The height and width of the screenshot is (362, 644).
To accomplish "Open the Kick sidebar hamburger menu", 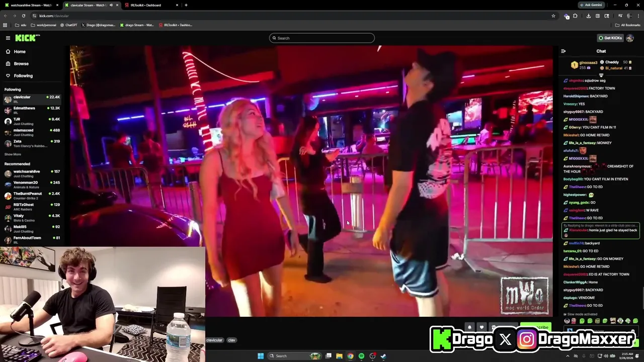I will point(8,38).
